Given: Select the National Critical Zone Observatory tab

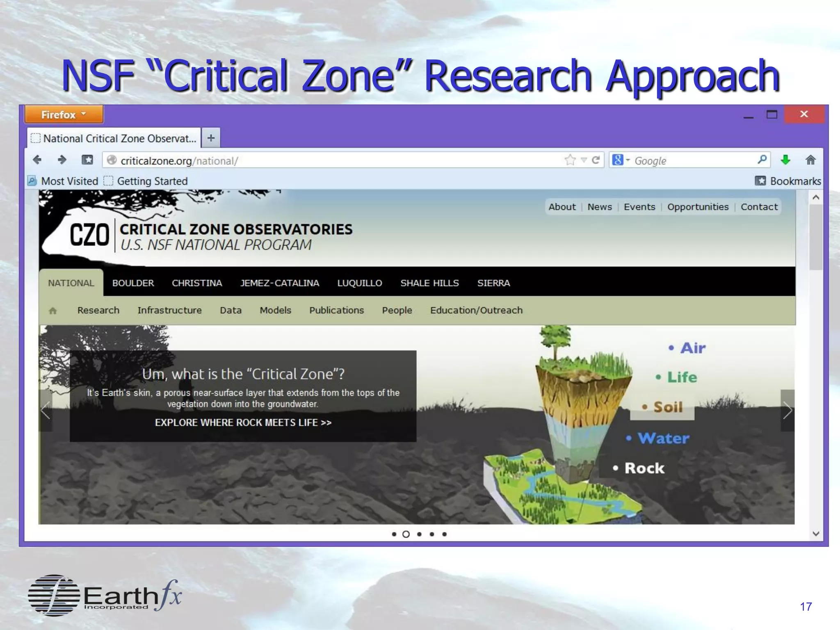Looking at the screenshot, I should (114, 138).
